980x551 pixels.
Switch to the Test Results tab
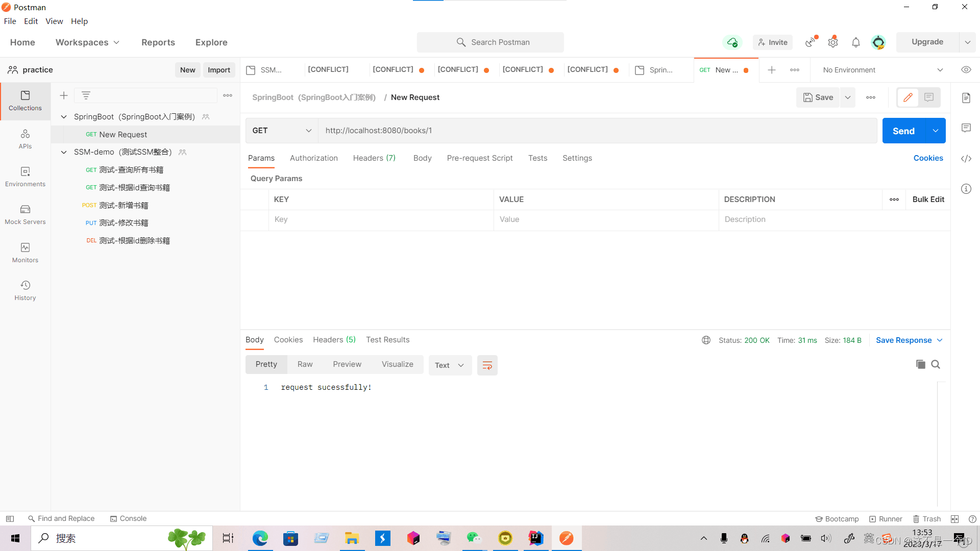[388, 340]
